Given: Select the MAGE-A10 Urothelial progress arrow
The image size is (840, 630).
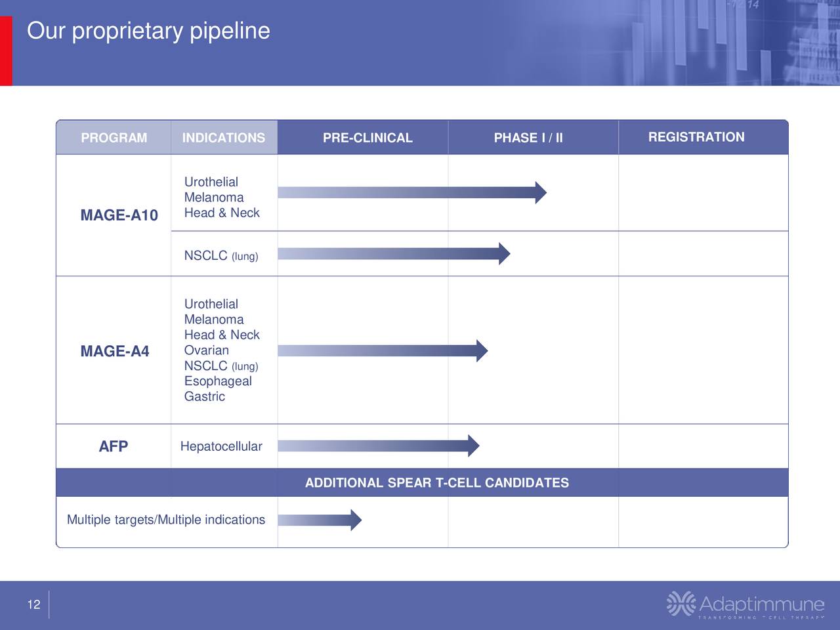Looking at the screenshot, I should pos(412,192).
